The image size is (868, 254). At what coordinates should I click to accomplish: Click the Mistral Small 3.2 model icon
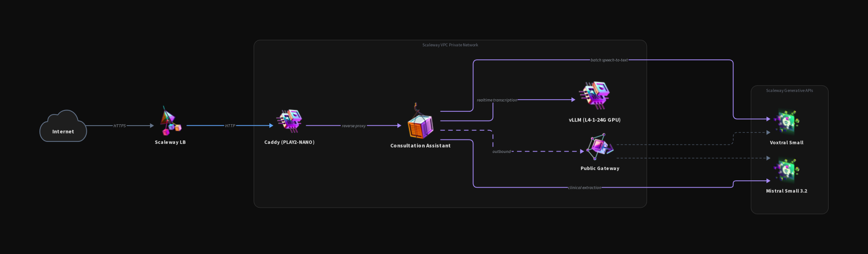786,171
